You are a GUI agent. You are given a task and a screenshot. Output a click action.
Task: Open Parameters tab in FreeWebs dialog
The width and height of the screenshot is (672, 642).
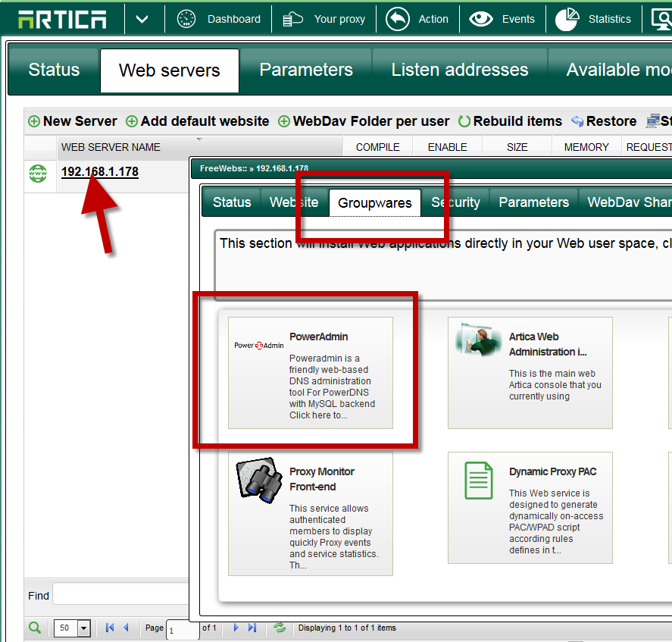[x=533, y=202]
